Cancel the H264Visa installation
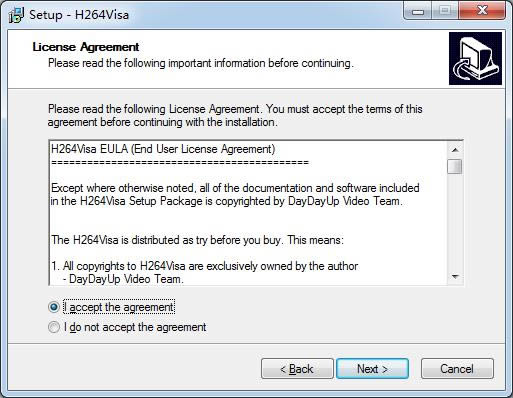The height and width of the screenshot is (398, 513). (x=457, y=369)
